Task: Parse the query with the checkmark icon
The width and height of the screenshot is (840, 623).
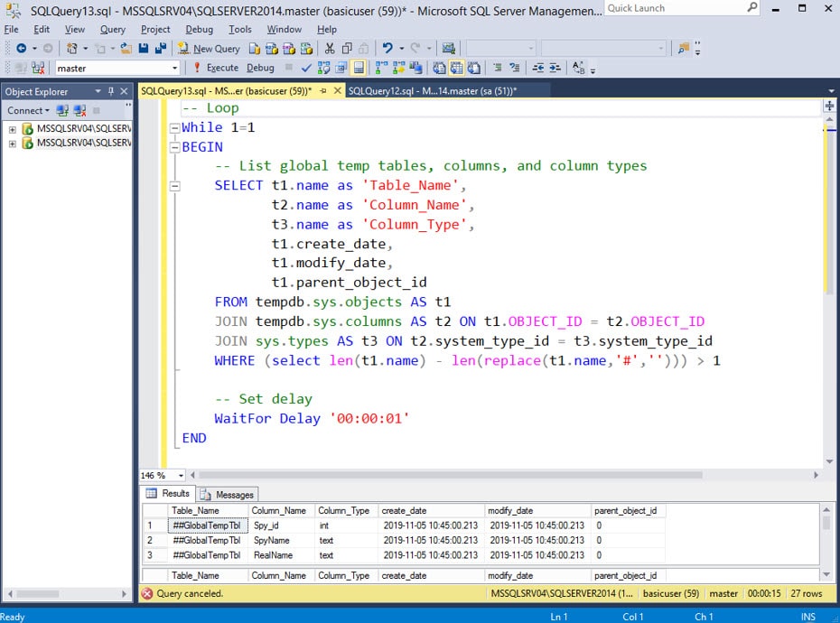Action: point(306,68)
